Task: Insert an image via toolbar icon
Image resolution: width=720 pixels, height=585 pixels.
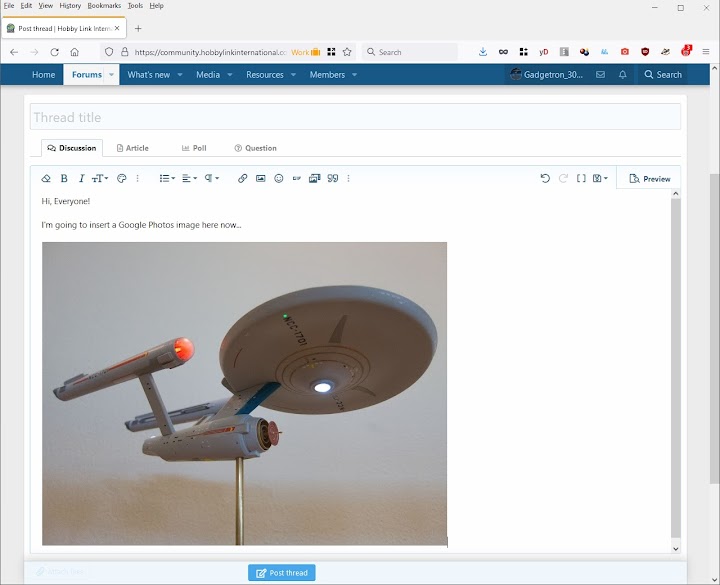Action: [x=260, y=179]
